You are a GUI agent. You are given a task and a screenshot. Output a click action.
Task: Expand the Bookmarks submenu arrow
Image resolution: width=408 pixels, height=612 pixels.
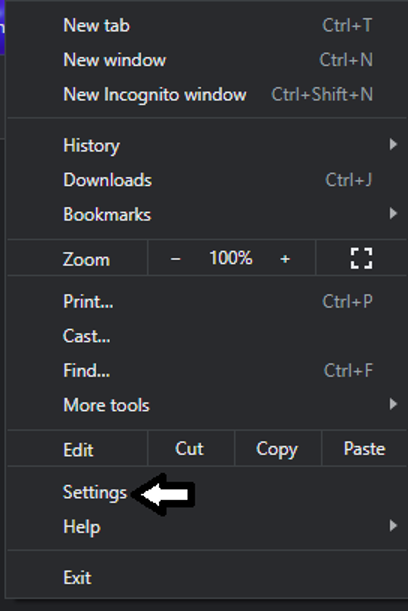click(393, 213)
